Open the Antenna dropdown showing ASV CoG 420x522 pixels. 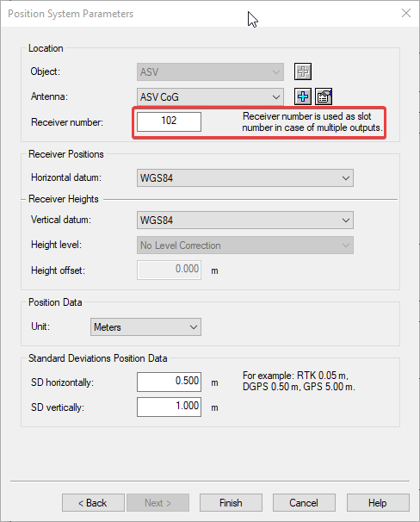pos(210,96)
